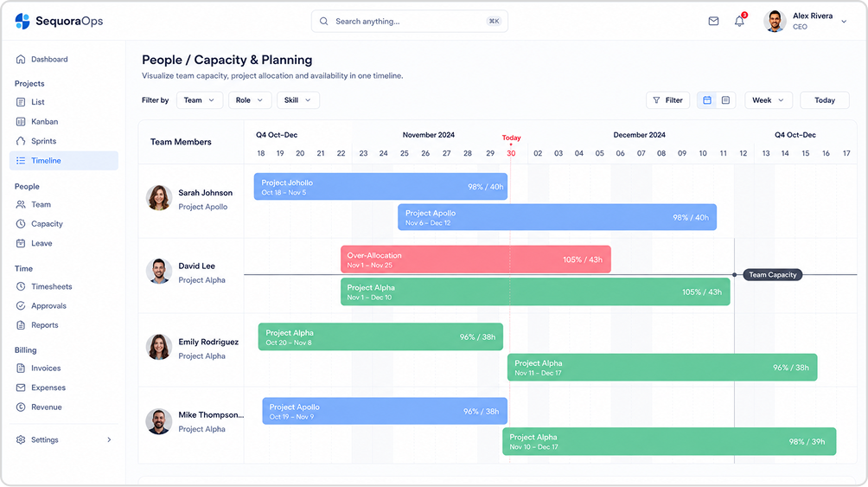This screenshot has height=487, width=868.
Task: Click the Filter funnel button
Action: 667,100
